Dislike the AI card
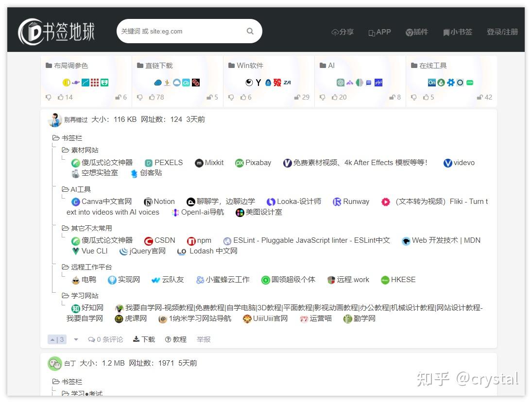532x403 pixels. [322, 97]
